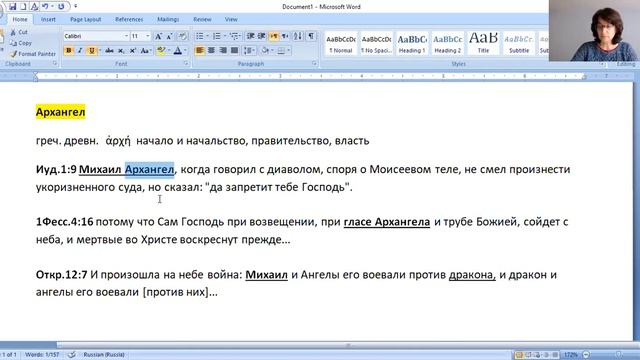The image size is (640, 360).
Task: Apply the Normal style
Action: click(341, 44)
